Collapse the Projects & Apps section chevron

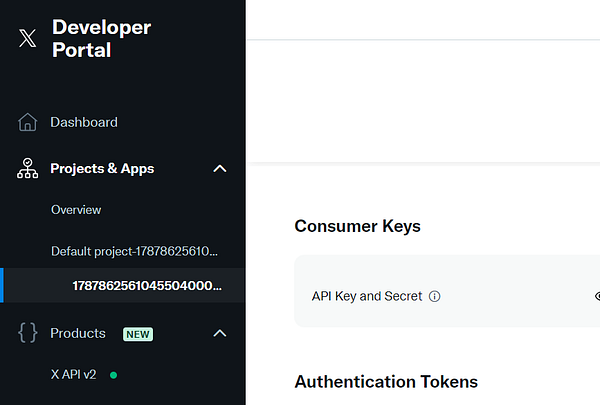[220, 169]
